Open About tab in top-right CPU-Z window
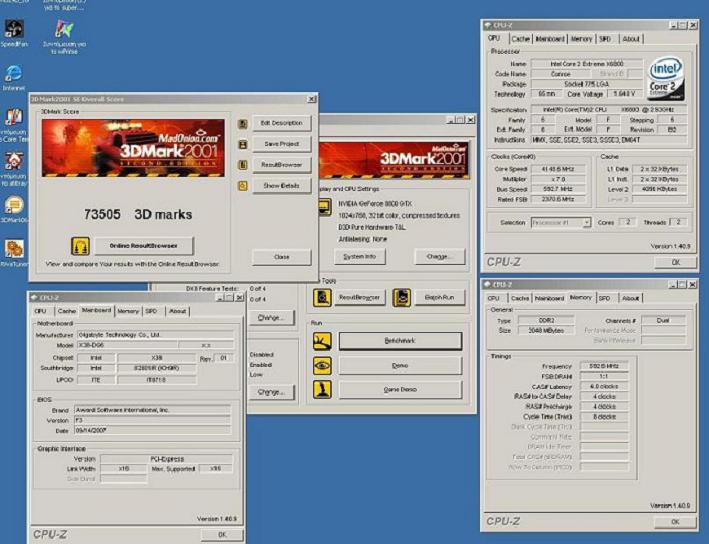Viewport: 709px width, 544px height. coord(631,39)
